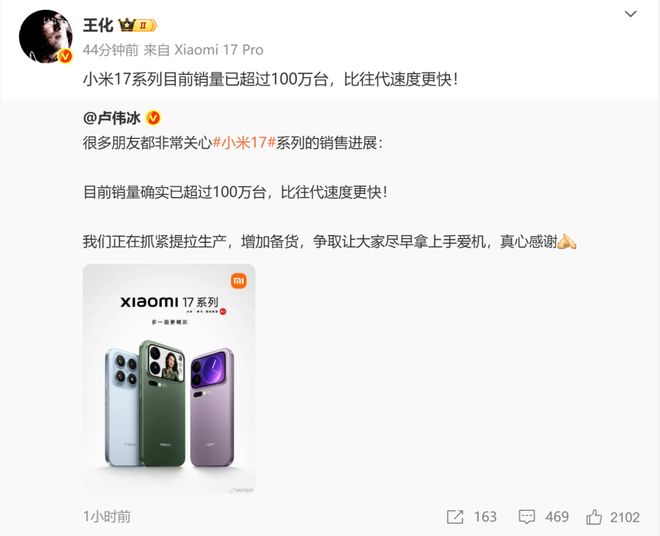This screenshot has height=536, width=660.
Task: Click the Xiaomi 17 Pro source link
Action: pos(219,50)
